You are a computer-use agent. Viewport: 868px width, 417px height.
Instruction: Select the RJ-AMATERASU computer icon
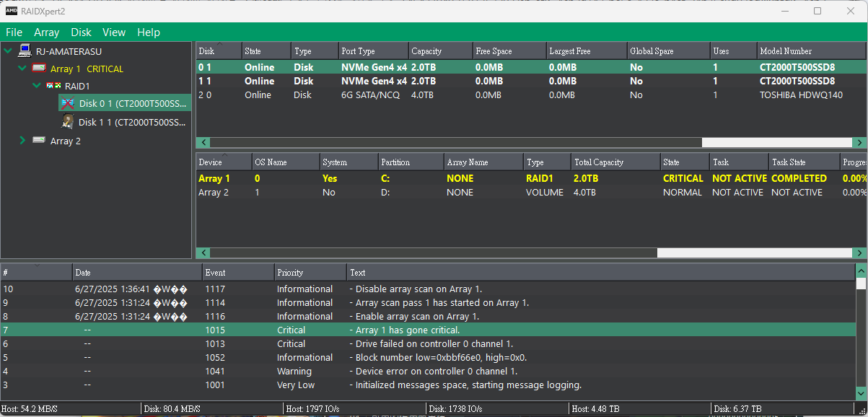pos(25,51)
